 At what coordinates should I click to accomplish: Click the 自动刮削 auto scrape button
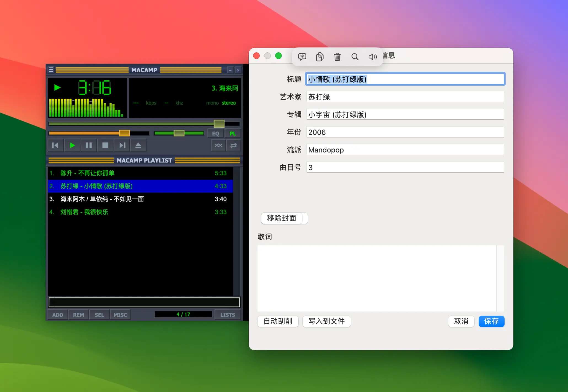tap(278, 321)
